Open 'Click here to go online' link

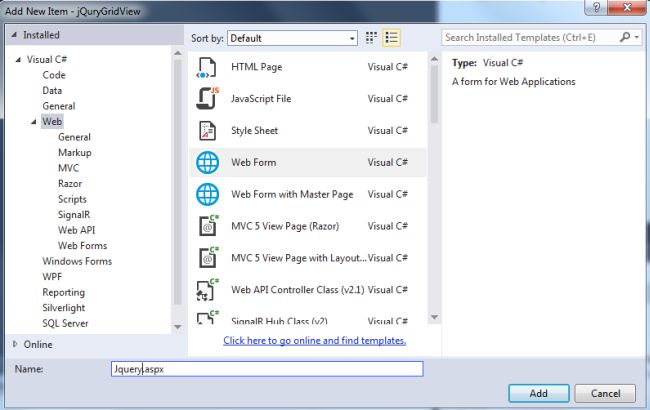tap(315, 341)
